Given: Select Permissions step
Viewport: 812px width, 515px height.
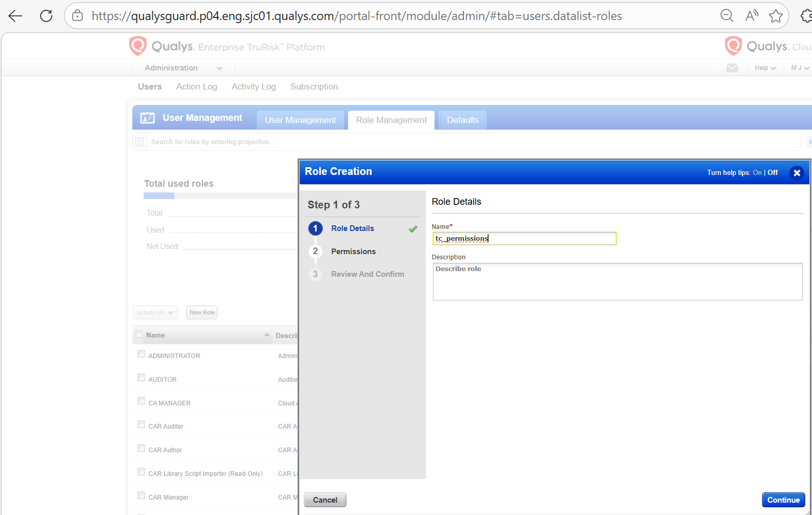Looking at the screenshot, I should [x=353, y=252].
